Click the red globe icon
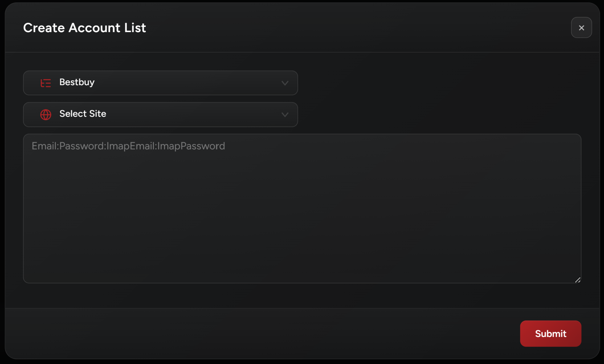Viewport: 604px width, 364px height. coord(46,115)
